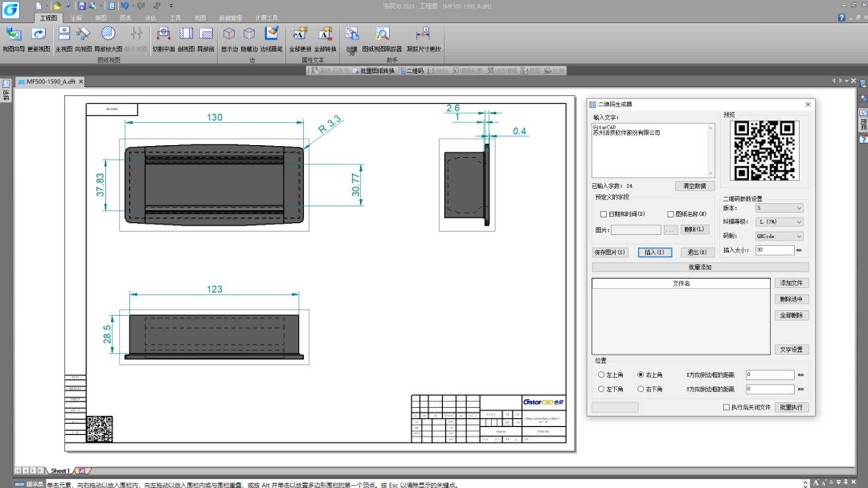The image size is (868, 488).
Task: Check the 图纸名称 checkbox
Action: coord(671,214)
